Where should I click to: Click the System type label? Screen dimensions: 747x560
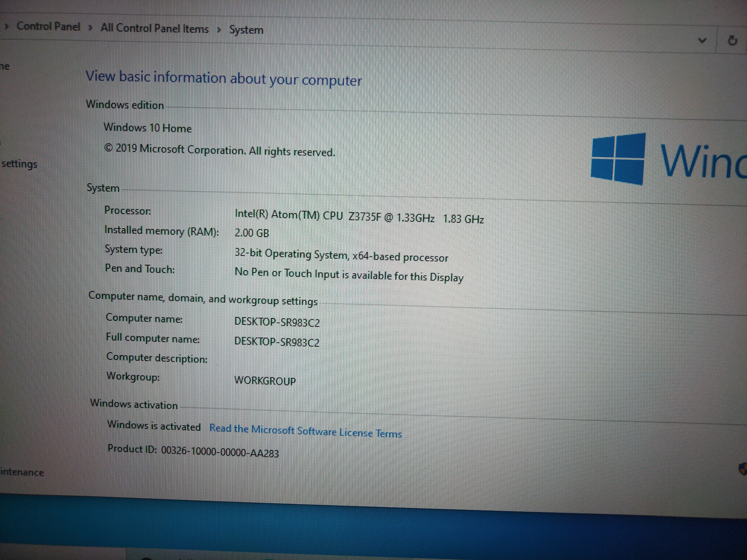coord(134,250)
